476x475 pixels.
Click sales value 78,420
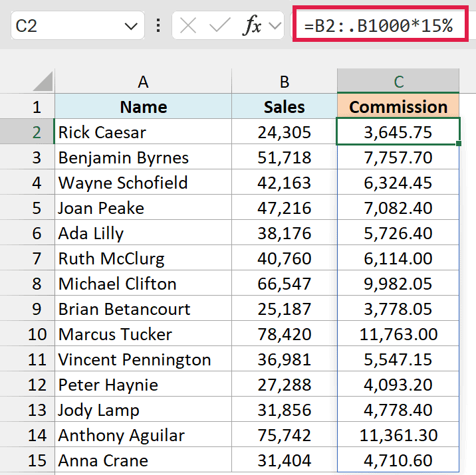tap(285, 333)
